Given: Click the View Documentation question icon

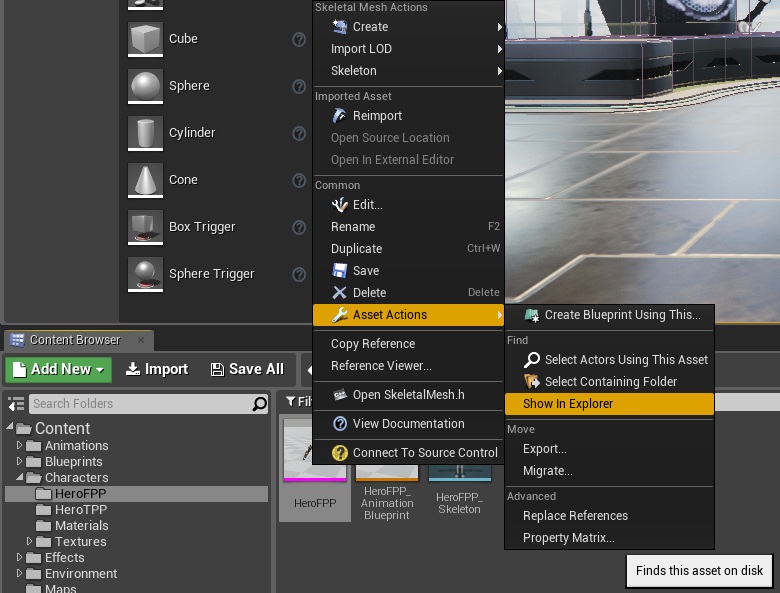Looking at the screenshot, I should coord(340,424).
